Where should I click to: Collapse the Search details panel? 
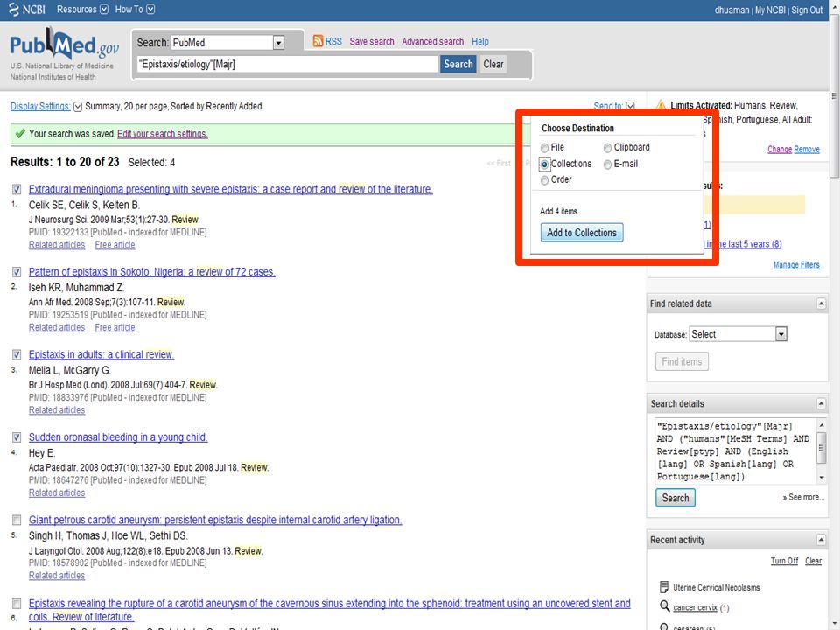(820, 403)
